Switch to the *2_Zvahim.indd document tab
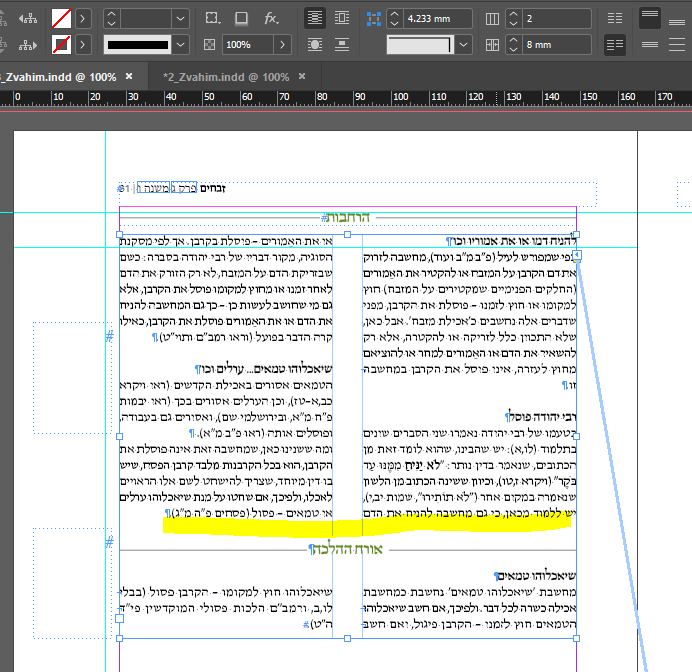 (x=226, y=77)
